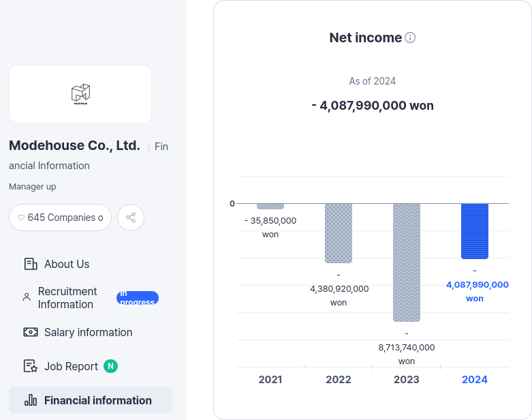Click the share icon button
The image size is (532, 420).
(131, 217)
